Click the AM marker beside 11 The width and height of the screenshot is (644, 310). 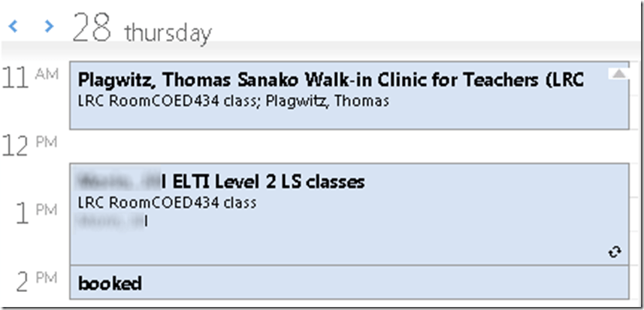pyautogui.click(x=47, y=72)
